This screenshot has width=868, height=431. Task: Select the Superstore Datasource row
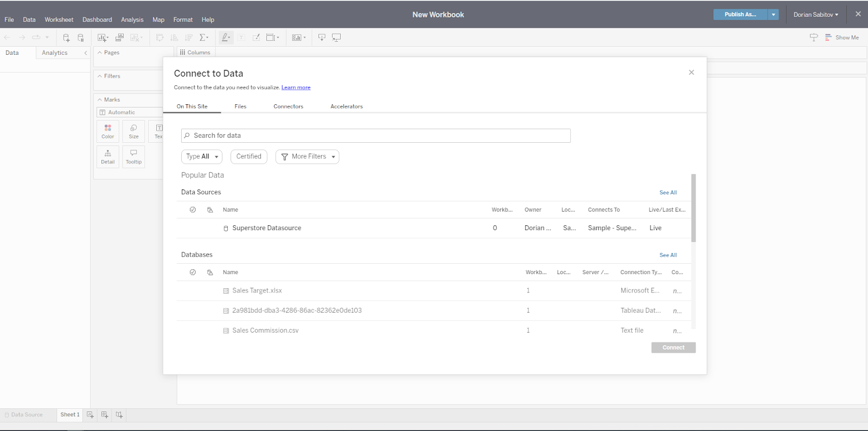click(433, 228)
